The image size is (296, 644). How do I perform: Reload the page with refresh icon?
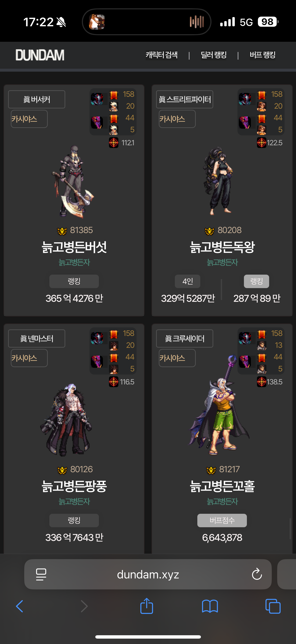[x=257, y=574]
